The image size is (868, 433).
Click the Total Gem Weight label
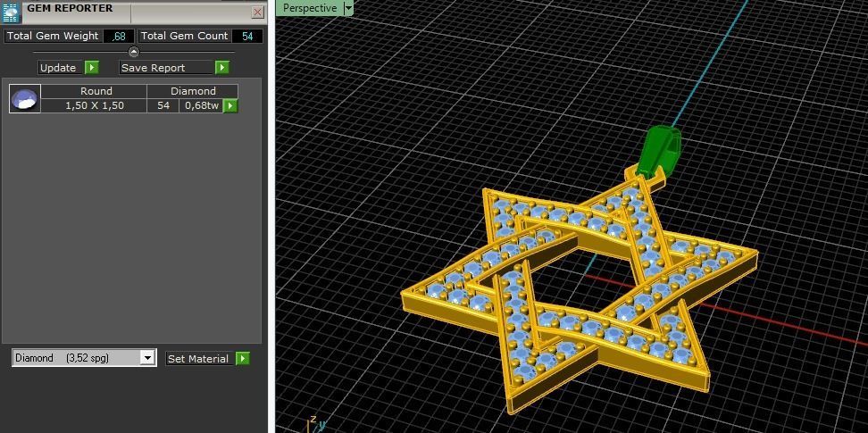[53, 36]
